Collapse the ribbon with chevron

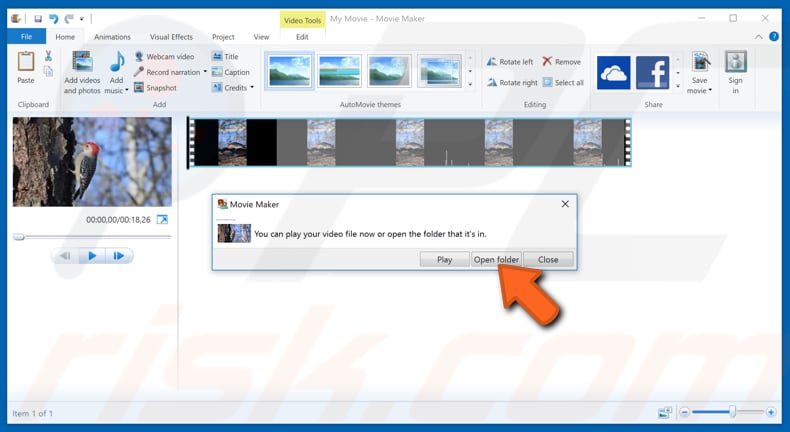click(758, 37)
